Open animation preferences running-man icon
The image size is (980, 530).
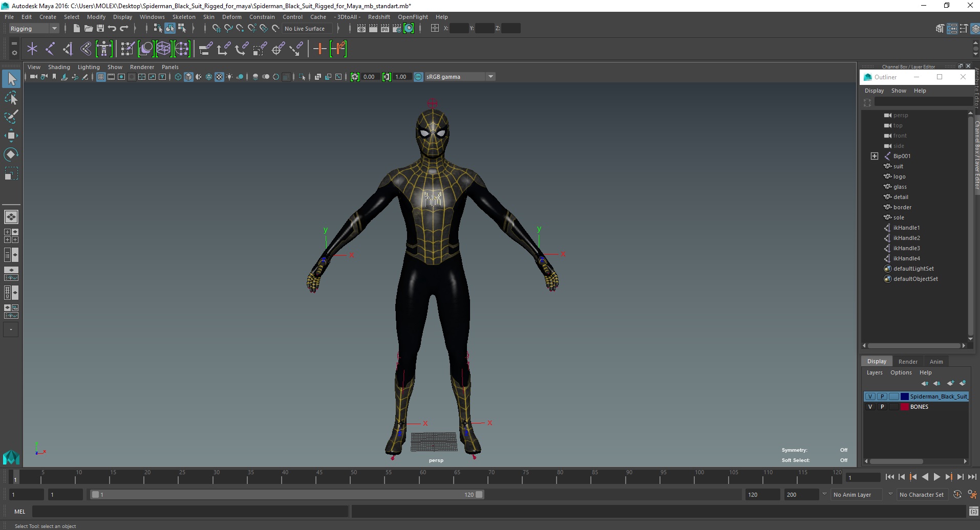(972, 495)
